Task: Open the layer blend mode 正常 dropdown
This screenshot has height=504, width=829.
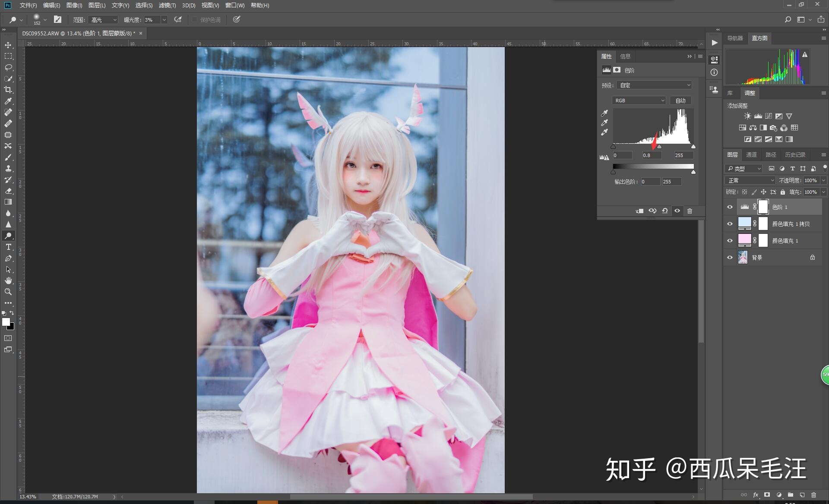Action: point(750,180)
